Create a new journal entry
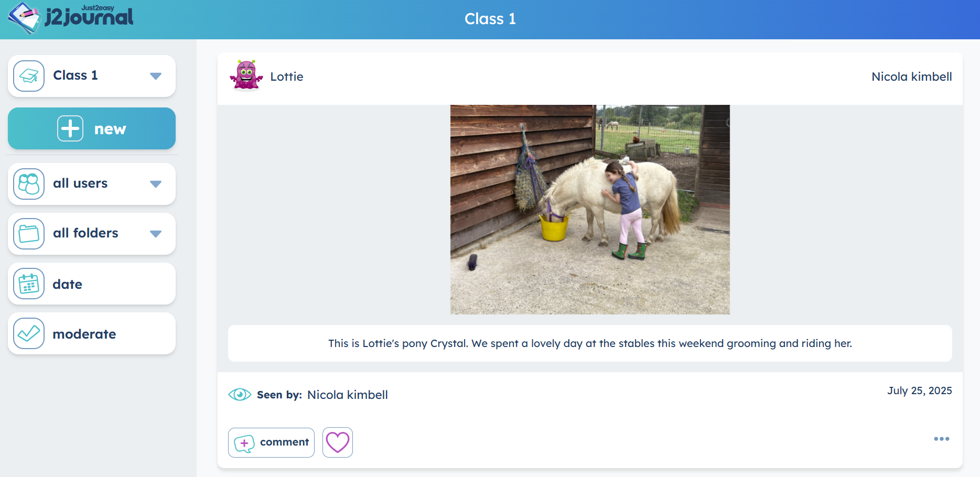 pos(92,128)
